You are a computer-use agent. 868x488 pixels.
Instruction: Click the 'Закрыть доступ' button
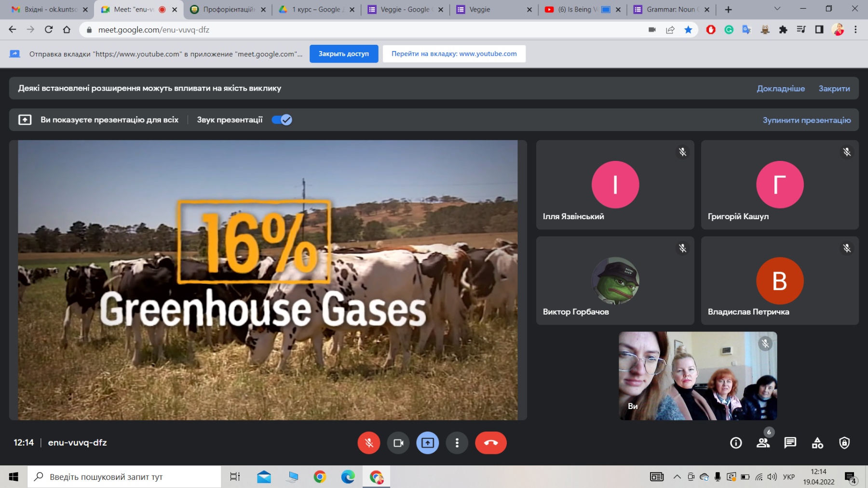pos(343,54)
